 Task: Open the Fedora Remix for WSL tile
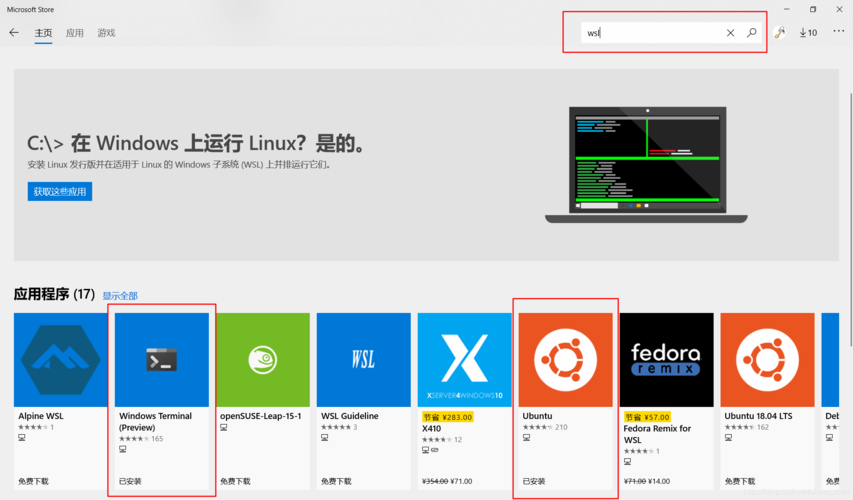click(x=666, y=360)
